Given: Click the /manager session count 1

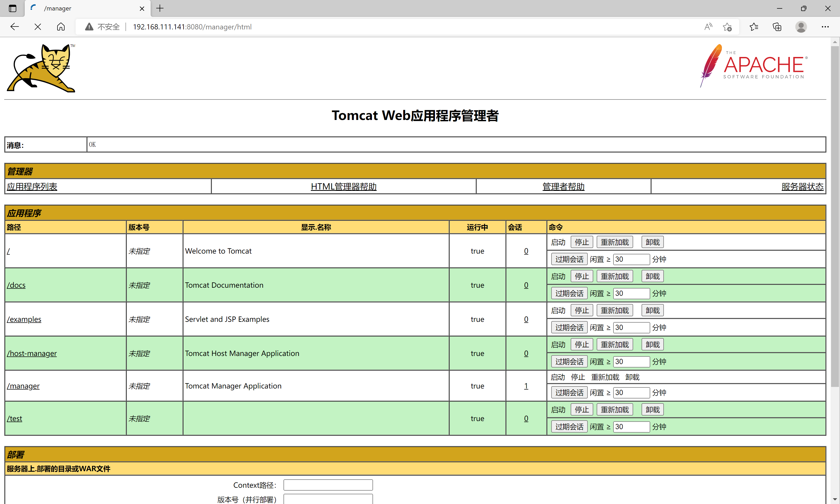Looking at the screenshot, I should 526,386.
